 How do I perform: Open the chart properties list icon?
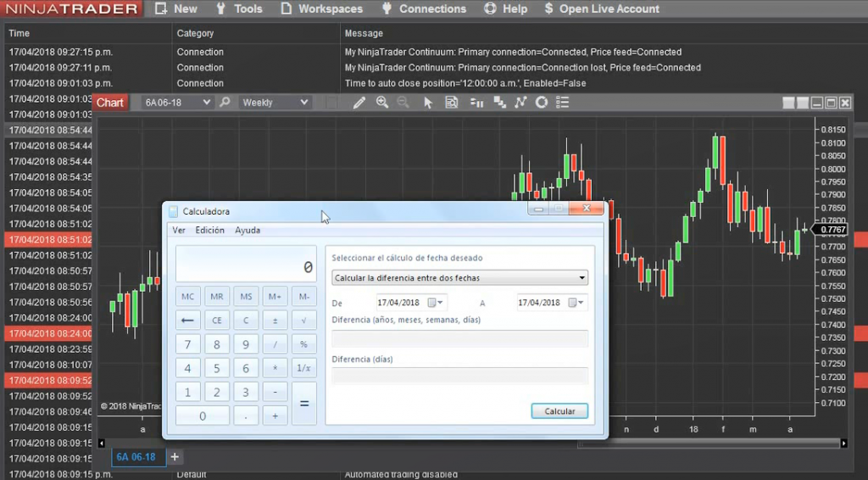563,103
